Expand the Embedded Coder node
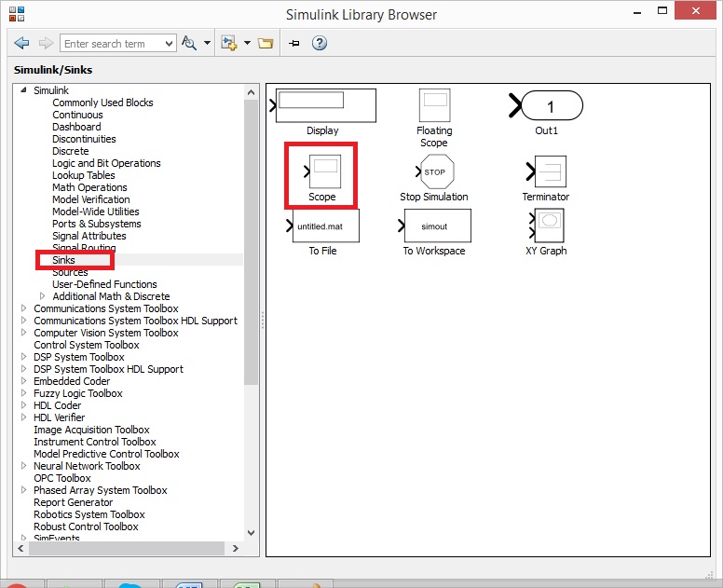This screenshot has width=723, height=588. click(24, 380)
